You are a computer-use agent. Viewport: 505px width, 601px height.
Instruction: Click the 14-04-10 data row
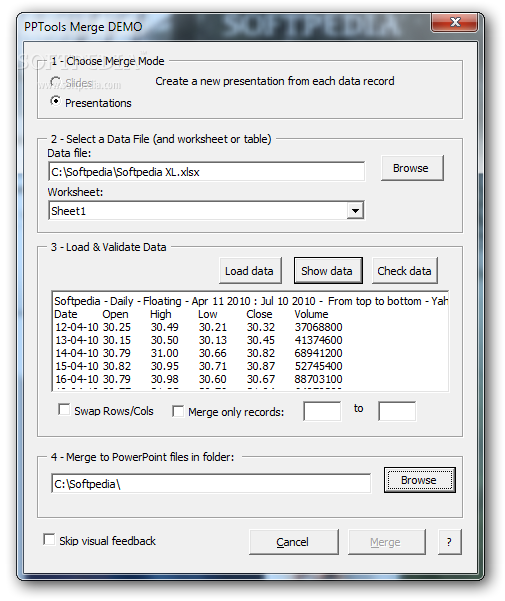pos(199,353)
